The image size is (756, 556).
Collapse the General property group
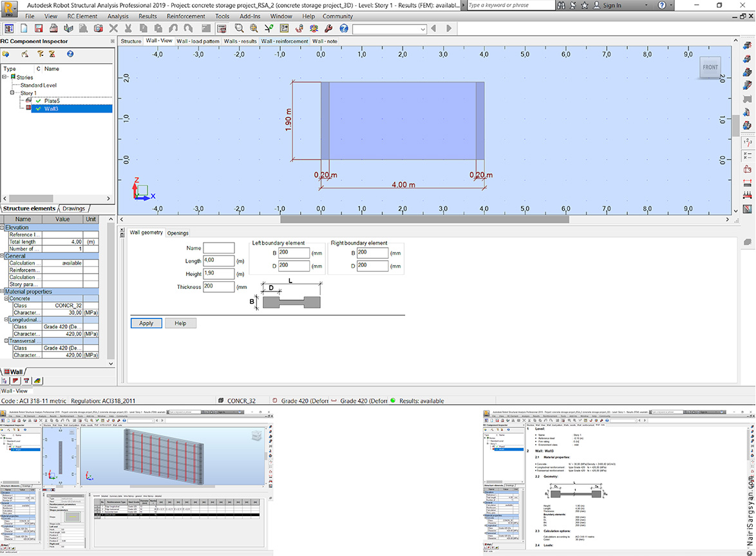pos(2,256)
